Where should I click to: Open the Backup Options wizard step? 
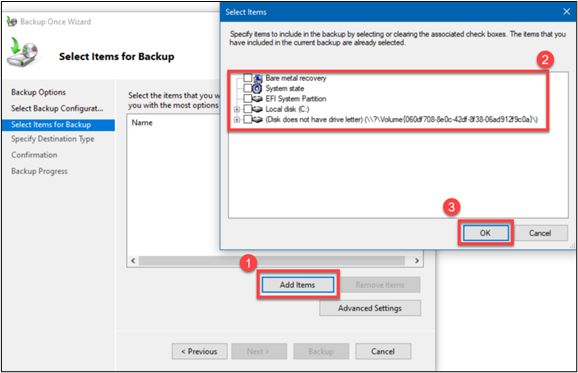pos(38,92)
